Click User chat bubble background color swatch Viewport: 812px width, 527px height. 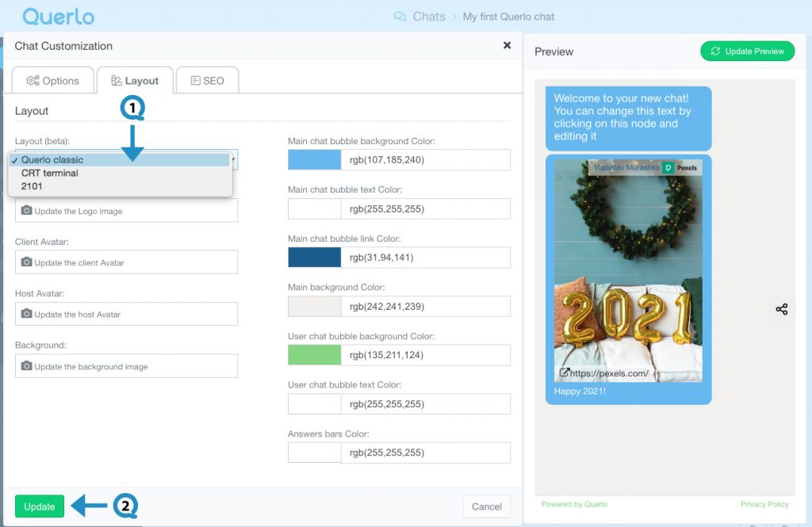pos(314,355)
